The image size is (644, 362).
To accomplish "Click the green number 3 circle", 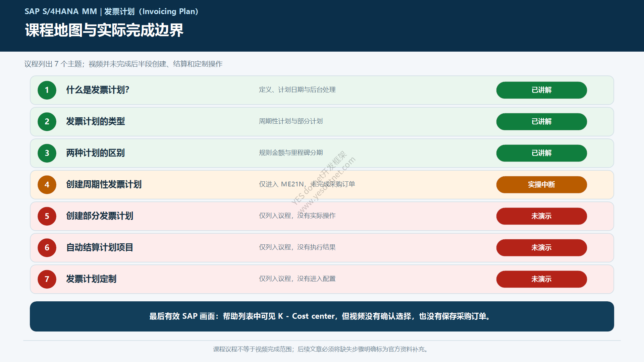I will coord(47,153).
